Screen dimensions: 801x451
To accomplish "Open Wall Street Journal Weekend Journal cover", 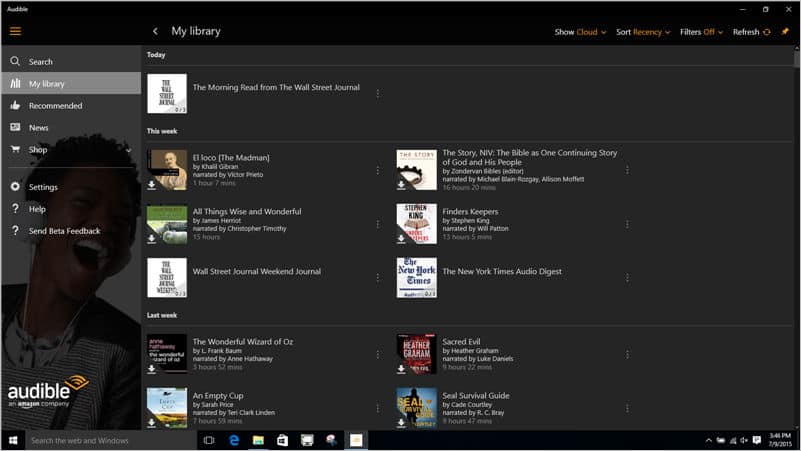I will click(x=167, y=277).
